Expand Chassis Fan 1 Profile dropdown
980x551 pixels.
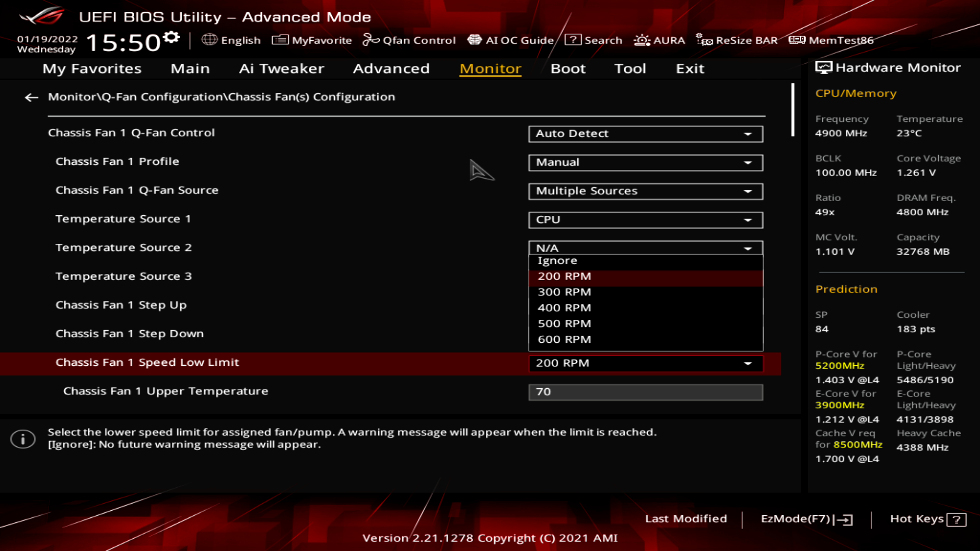pyautogui.click(x=646, y=162)
